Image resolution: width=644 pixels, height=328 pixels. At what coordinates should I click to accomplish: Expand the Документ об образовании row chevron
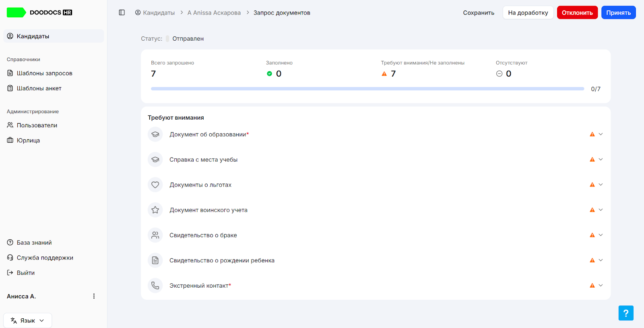coord(601,134)
